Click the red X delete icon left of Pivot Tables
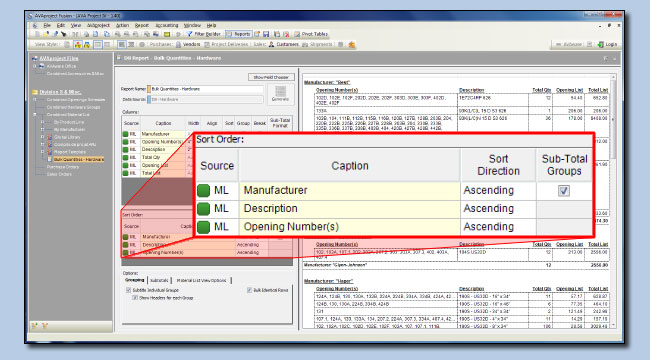The width and height of the screenshot is (650, 360). click(x=286, y=34)
